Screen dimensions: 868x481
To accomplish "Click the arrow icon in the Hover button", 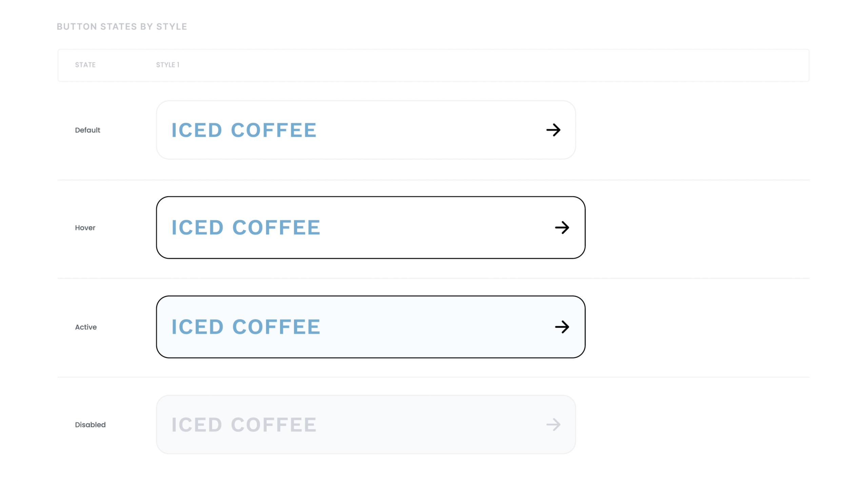I will (562, 228).
